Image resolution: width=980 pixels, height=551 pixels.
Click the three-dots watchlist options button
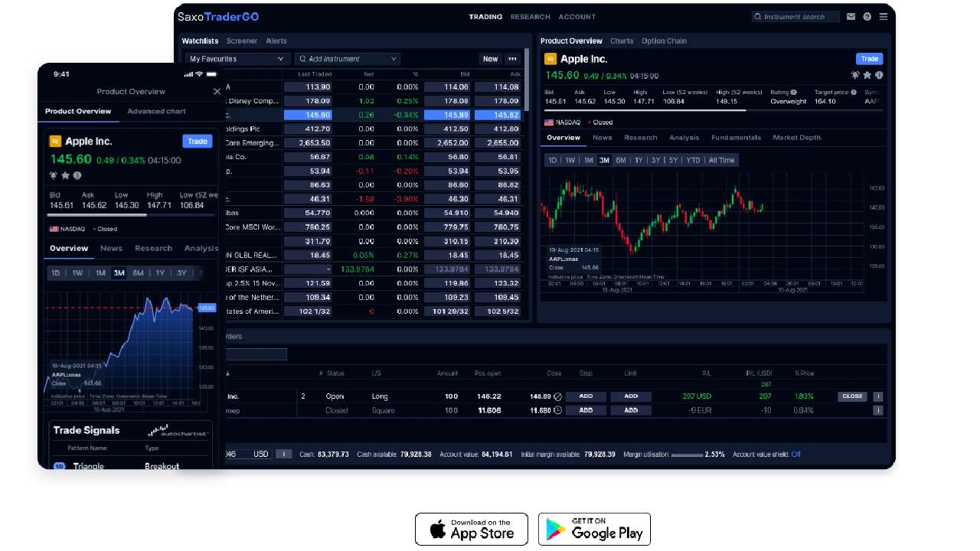(x=512, y=59)
